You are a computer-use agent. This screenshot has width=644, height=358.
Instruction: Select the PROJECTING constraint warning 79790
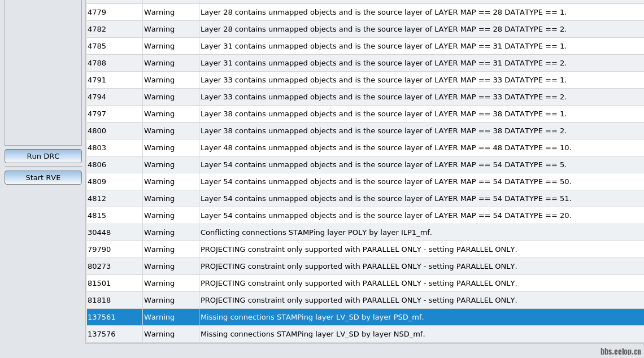coord(358,250)
